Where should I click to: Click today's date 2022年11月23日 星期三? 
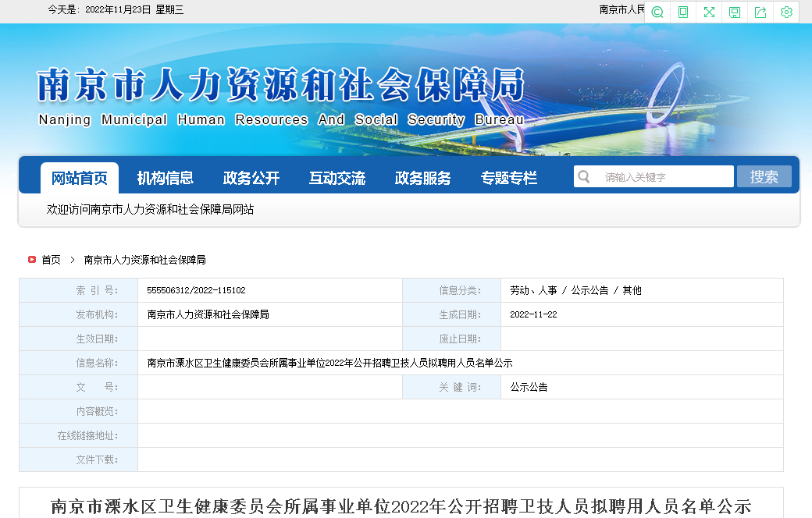134,10
